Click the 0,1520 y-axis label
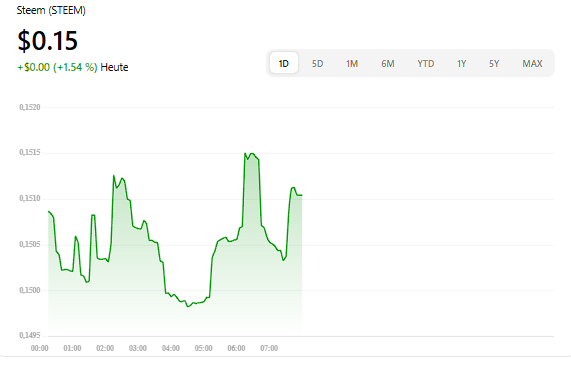This screenshot has width=571, height=371. point(30,107)
